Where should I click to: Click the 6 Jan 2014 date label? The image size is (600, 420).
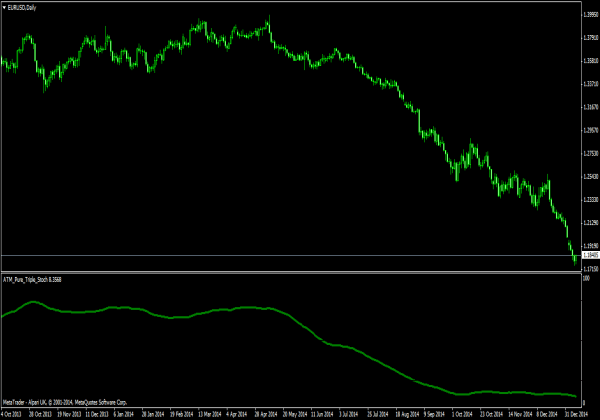[125, 413]
